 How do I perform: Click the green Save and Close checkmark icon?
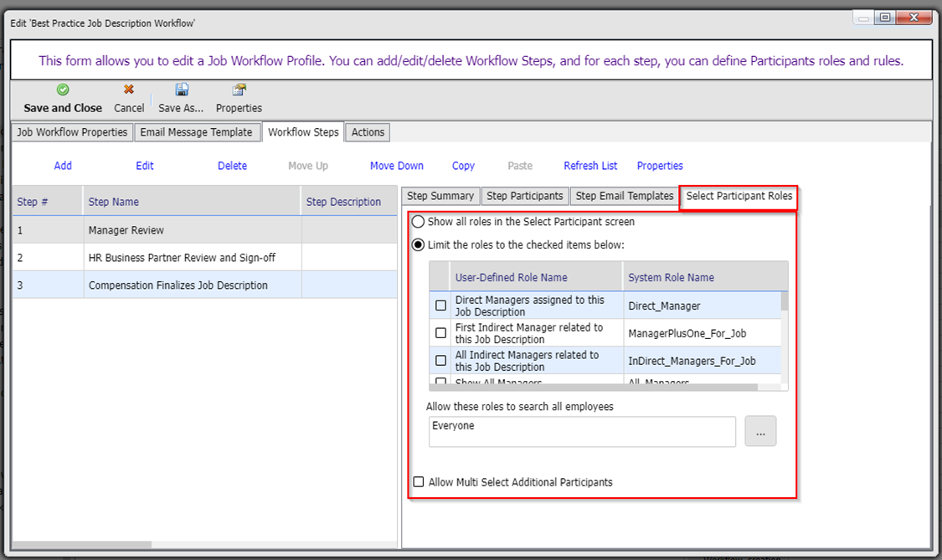(x=63, y=90)
